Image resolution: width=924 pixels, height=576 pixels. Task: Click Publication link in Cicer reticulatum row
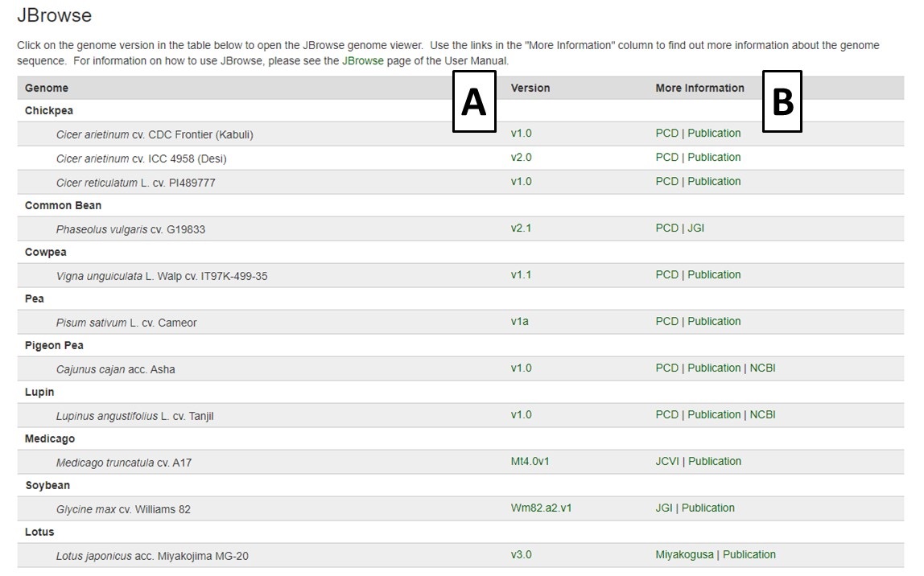click(x=714, y=181)
